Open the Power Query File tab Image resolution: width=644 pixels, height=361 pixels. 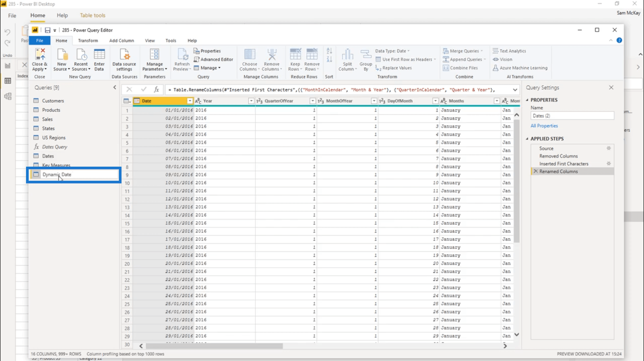[39, 41]
